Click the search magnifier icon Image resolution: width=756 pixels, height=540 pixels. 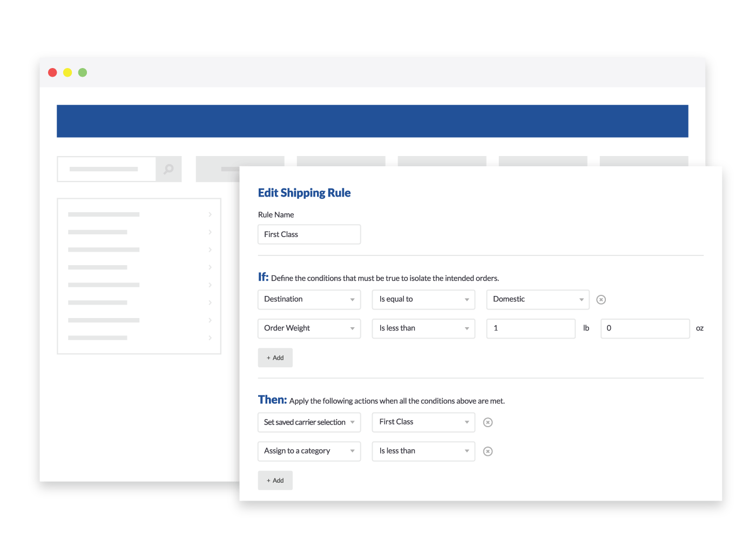(168, 168)
